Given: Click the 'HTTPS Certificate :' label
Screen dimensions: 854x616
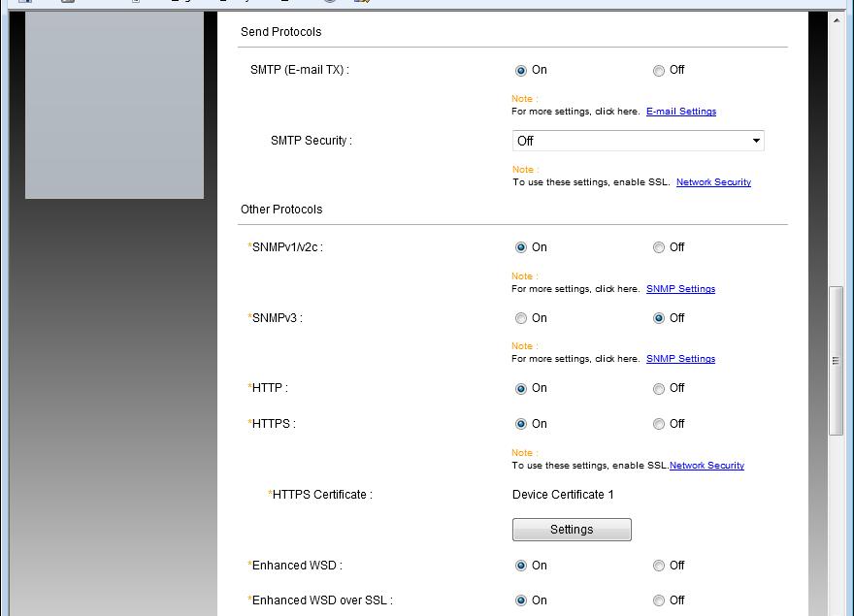Looking at the screenshot, I should (x=320, y=495).
